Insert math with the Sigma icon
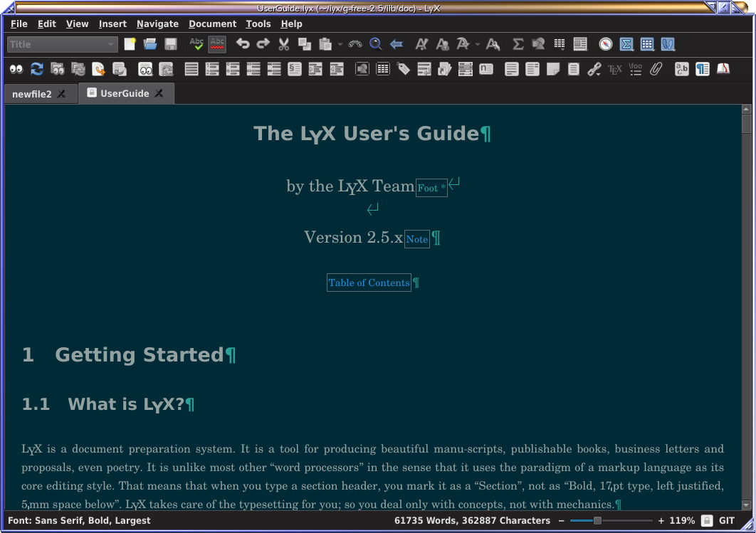Image resolution: width=756 pixels, height=533 pixels. [x=518, y=44]
